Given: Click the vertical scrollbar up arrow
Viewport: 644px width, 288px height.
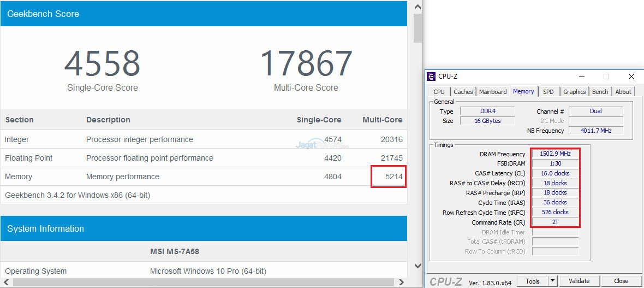Looking at the screenshot, I should [418, 7].
